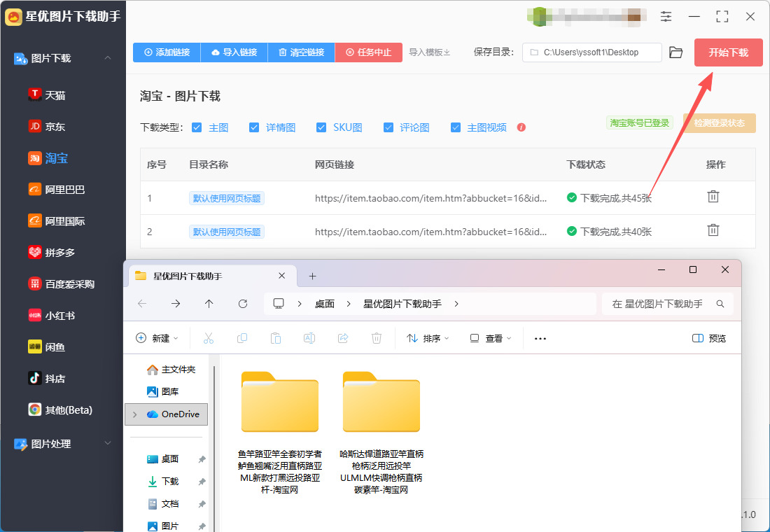Select 京东 in the sidebar
Screen dimensions: 770x532
(47, 126)
